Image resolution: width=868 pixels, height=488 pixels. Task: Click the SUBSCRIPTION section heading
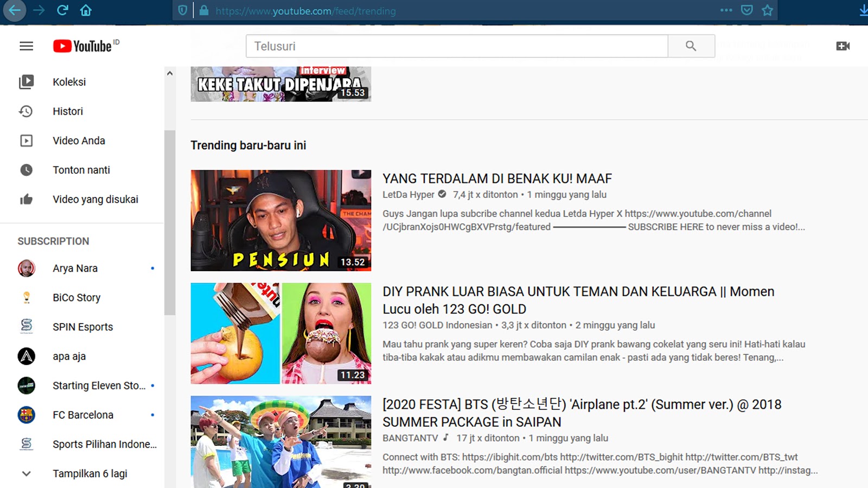[53, 241]
